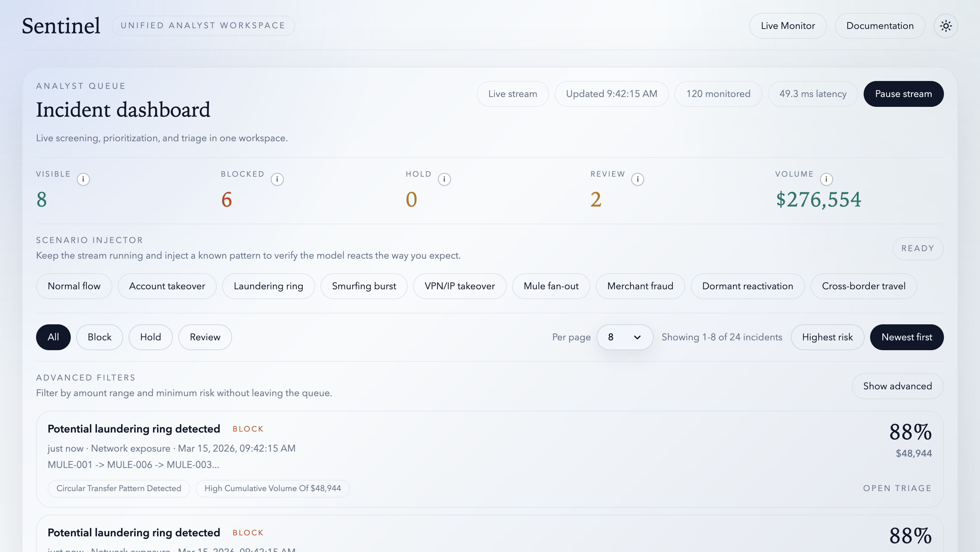This screenshot has width=980, height=552.
Task: Open triage for the first laundering incident
Action: pyautogui.click(x=897, y=488)
